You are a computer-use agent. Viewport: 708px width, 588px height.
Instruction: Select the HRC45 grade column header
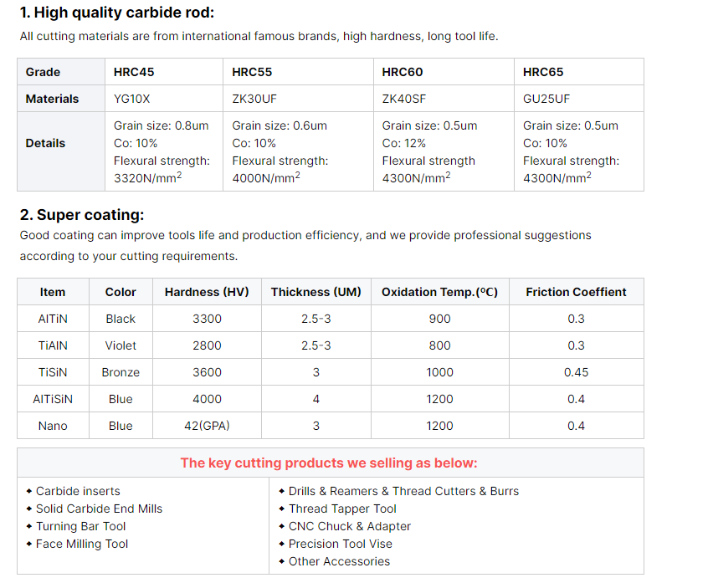click(133, 72)
